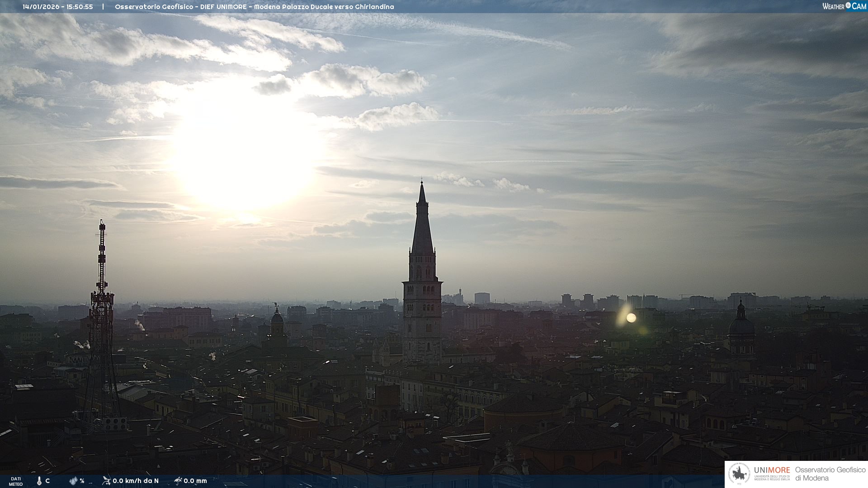The image size is (868, 488).
Task: Click the bright sun in the sky
Action: [244, 154]
